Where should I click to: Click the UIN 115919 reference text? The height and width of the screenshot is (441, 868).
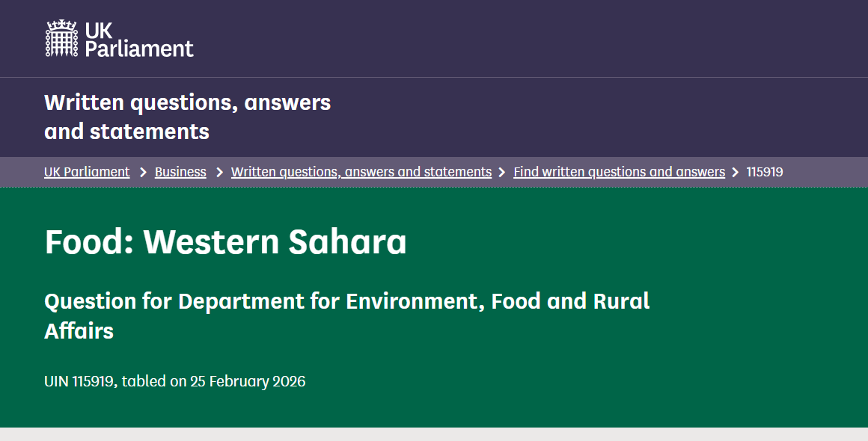[79, 381]
